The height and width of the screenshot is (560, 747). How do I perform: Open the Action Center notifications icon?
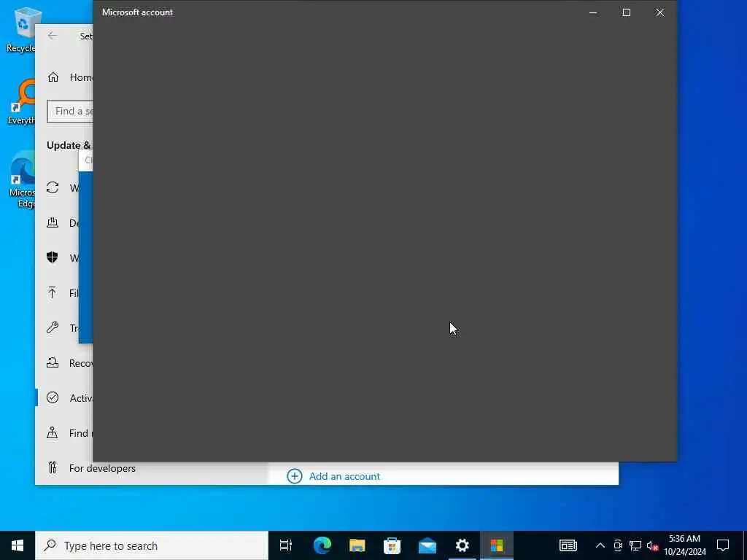coord(723,545)
